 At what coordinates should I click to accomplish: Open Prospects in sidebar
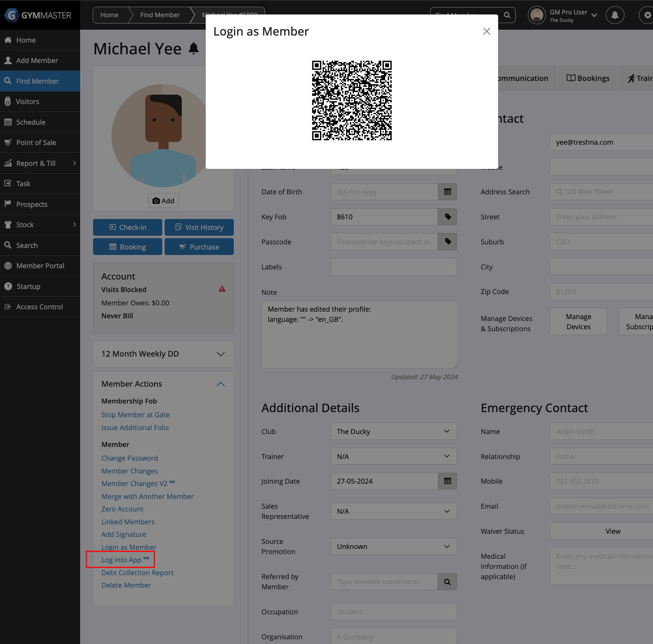pyautogui.click(x=40, y=204)
